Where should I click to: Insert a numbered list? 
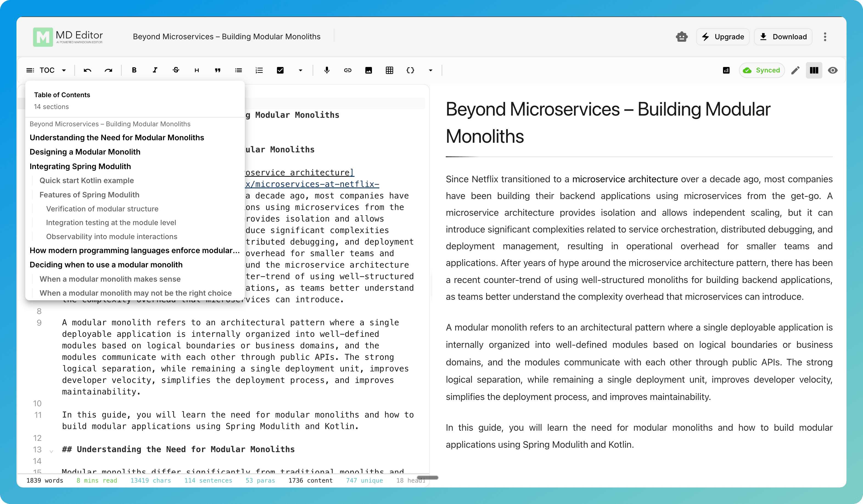click(259, 70)
